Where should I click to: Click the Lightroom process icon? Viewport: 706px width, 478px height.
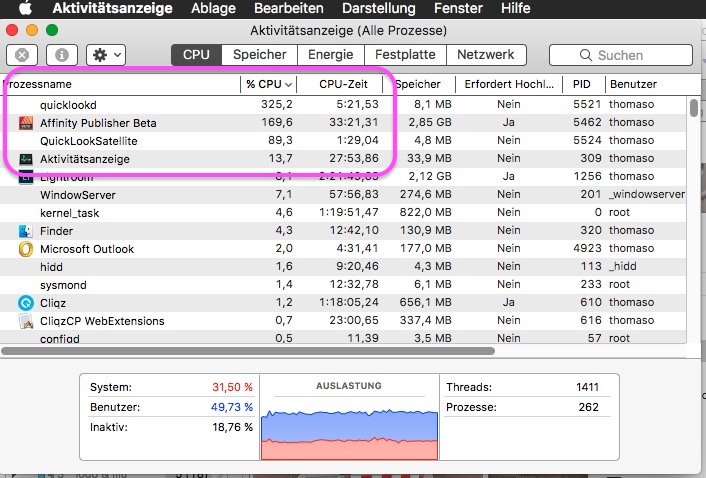(x=26, y=177)
